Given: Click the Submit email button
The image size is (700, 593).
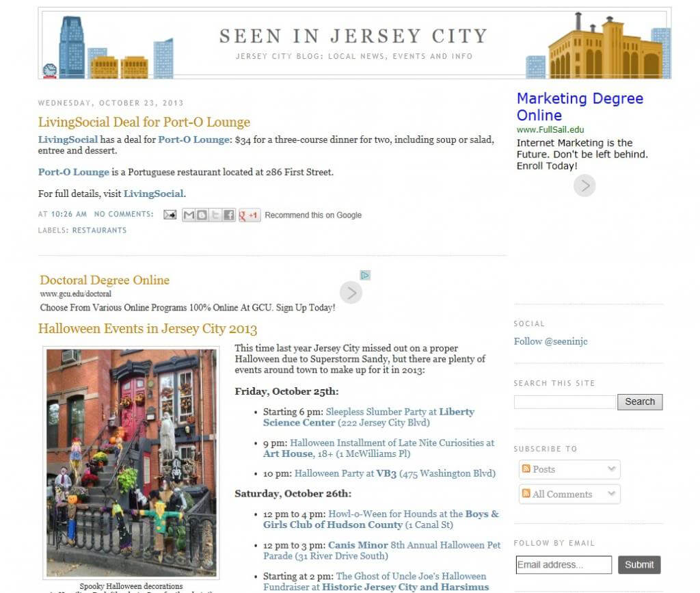Looking at the screenshot, I should click(x=639, y=565).
